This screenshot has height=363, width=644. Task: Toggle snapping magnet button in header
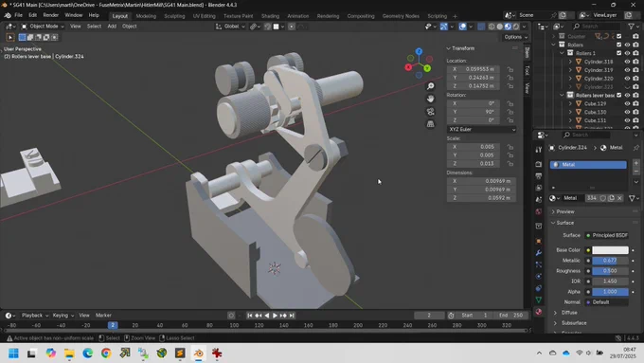coord(267,27)
